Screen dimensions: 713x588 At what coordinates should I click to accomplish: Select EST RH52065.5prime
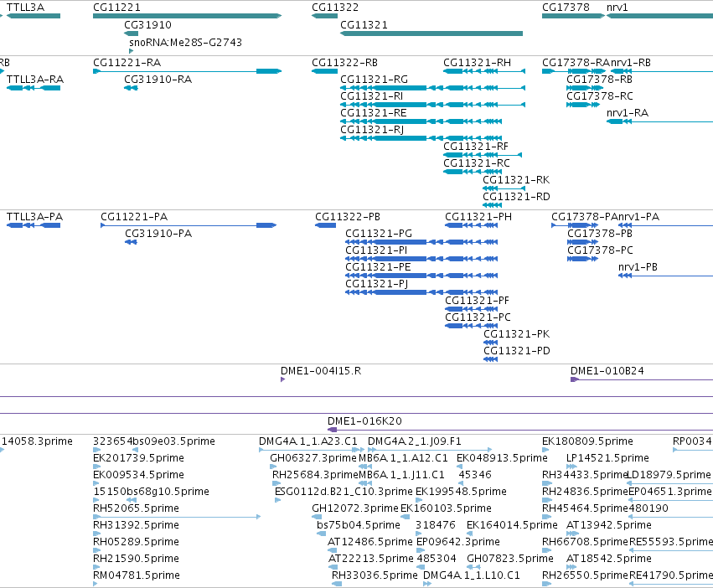(x=136, y=508)
